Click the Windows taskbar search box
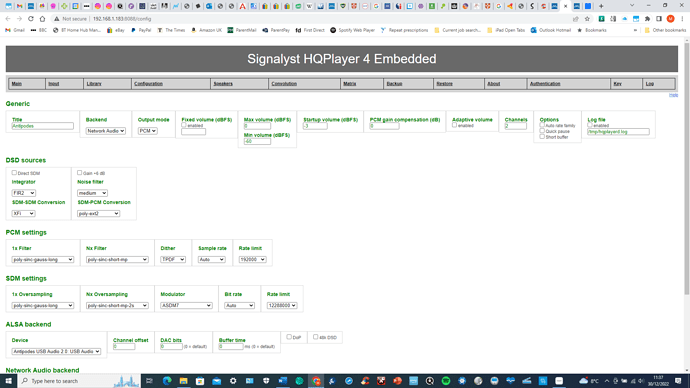Screen dimensions: 690x388 (79, 381)
